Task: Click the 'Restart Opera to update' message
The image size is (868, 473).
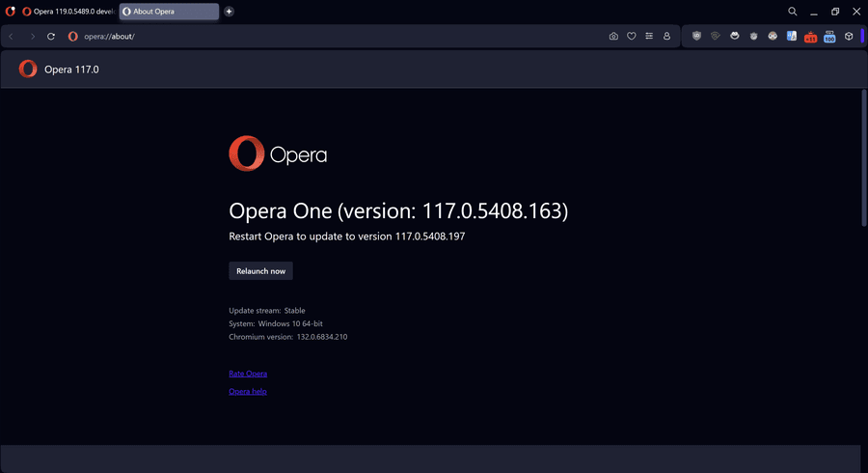Action: coord(346,236)
